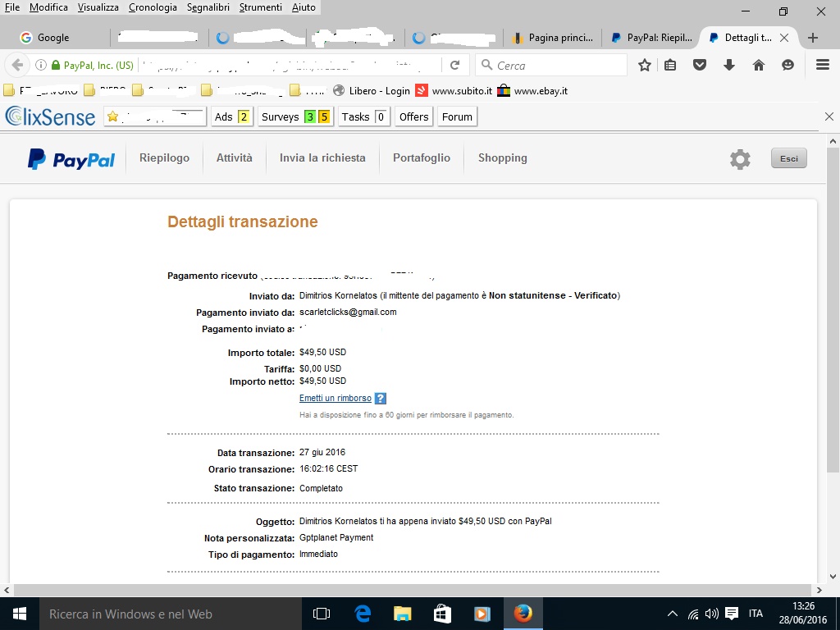Click the ITA language indicator

[756, 614]
